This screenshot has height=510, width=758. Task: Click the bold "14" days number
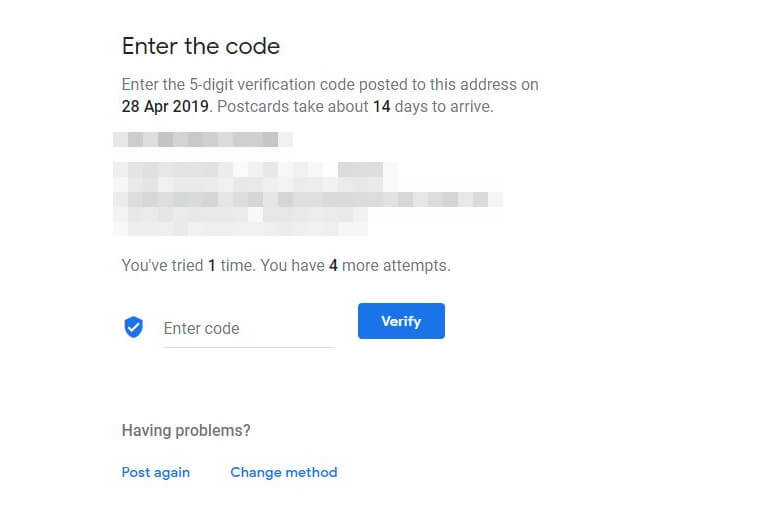pos(381,106)
